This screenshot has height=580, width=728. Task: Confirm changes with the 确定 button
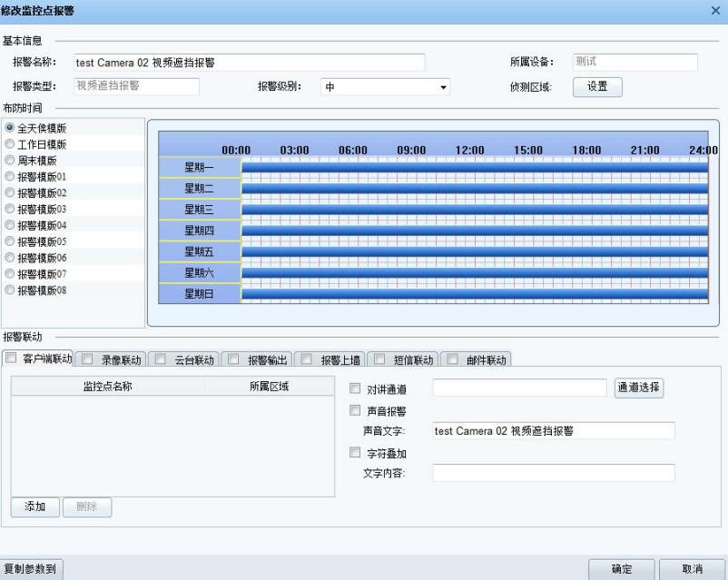click(x=621, y=567)
